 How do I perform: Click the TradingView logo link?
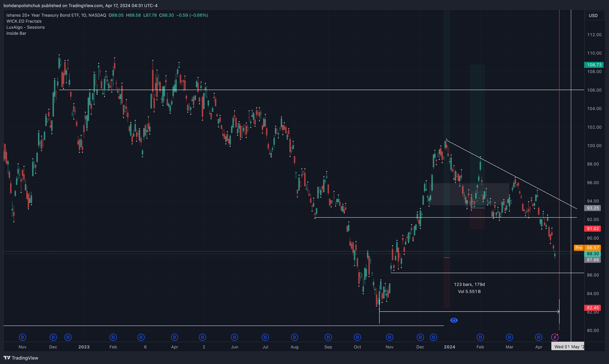point(21,358)
